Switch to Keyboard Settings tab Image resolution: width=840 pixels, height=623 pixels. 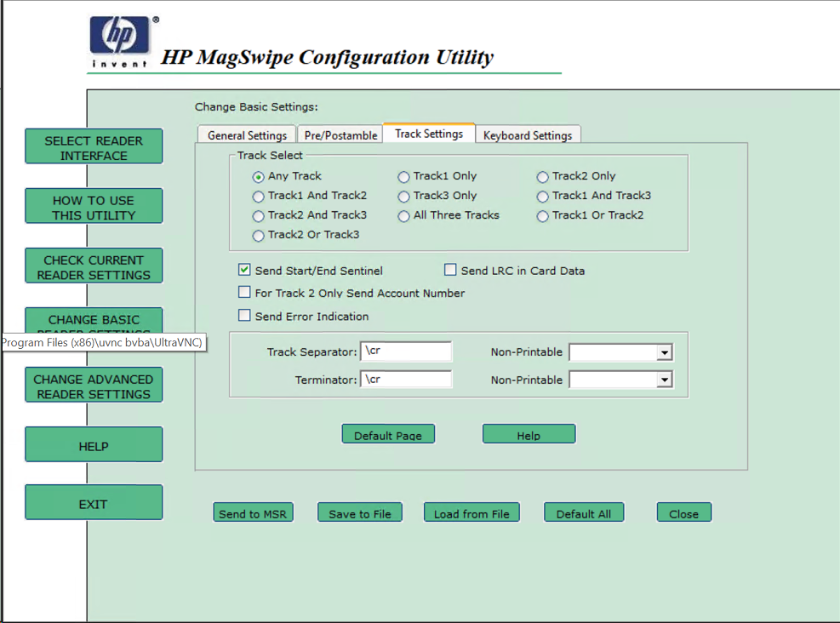(x=528, y=135)
